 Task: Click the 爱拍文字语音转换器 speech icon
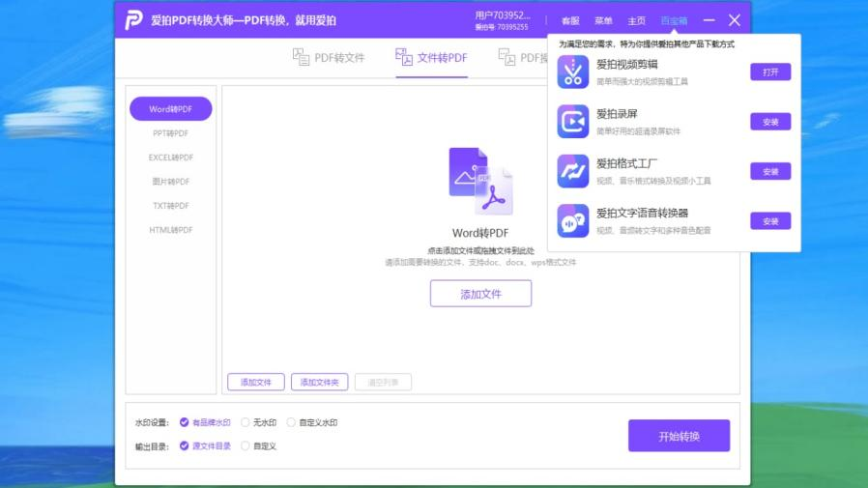573,220
